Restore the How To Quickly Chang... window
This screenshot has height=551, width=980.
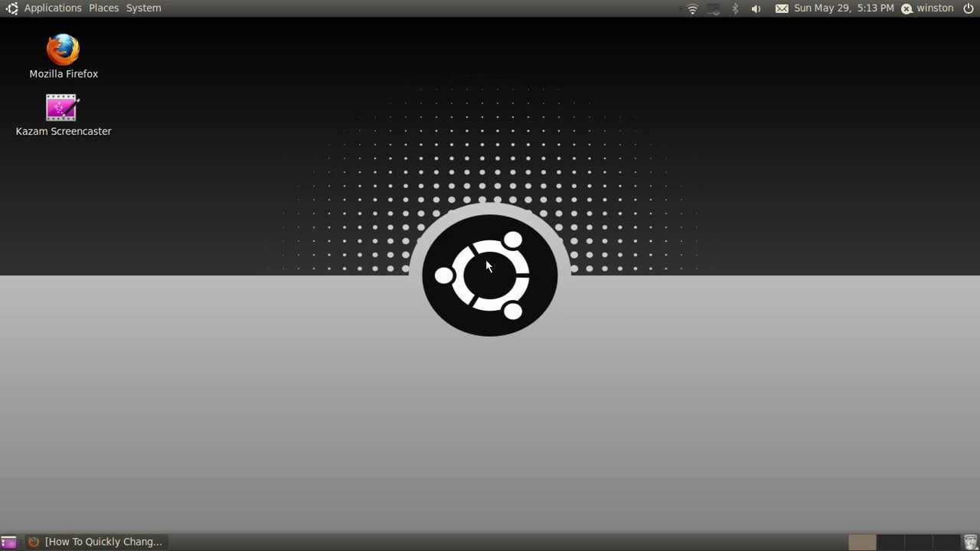click(96, 542)
